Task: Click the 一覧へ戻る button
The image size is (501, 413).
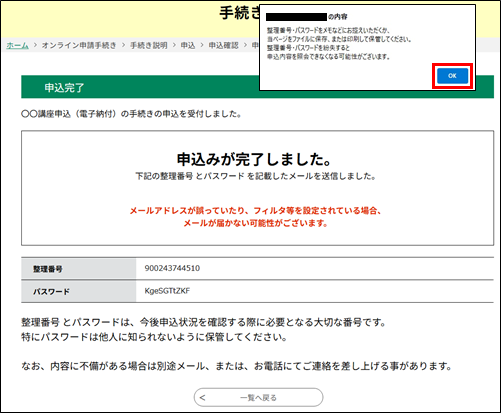Action: pyautogui.click(x=258, y=397)
